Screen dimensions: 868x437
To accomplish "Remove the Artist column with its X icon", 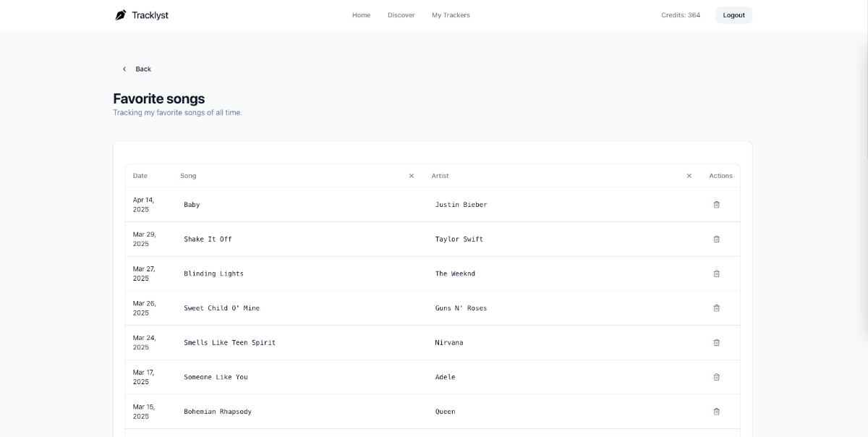I will (689, 176).
